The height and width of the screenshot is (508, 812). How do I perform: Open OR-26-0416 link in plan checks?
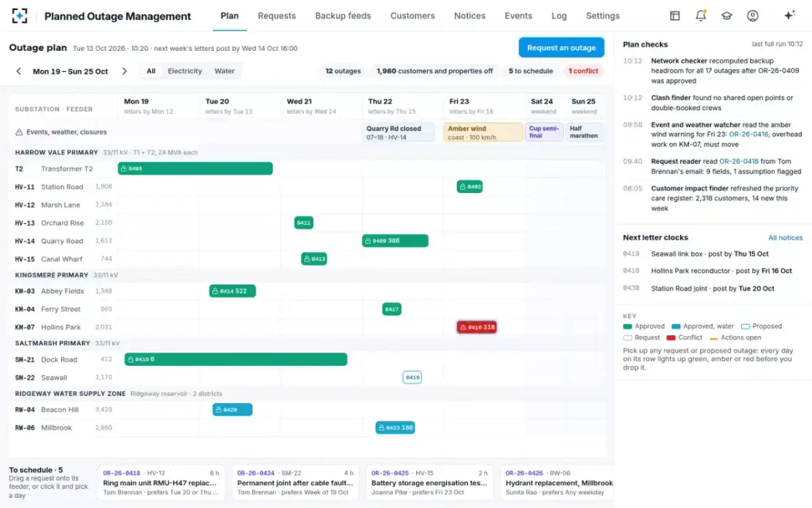pyautogui.click(x=748, y=134)
